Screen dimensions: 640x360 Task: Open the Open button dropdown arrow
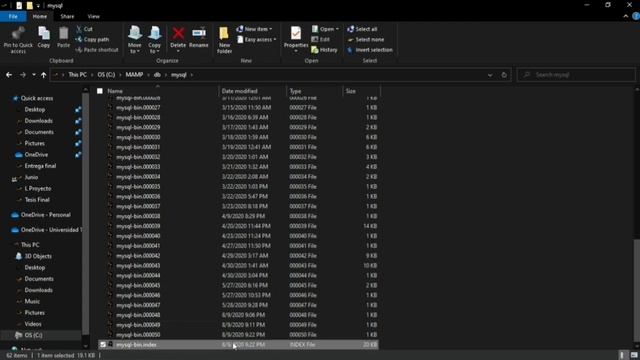(x=337, y=29)
